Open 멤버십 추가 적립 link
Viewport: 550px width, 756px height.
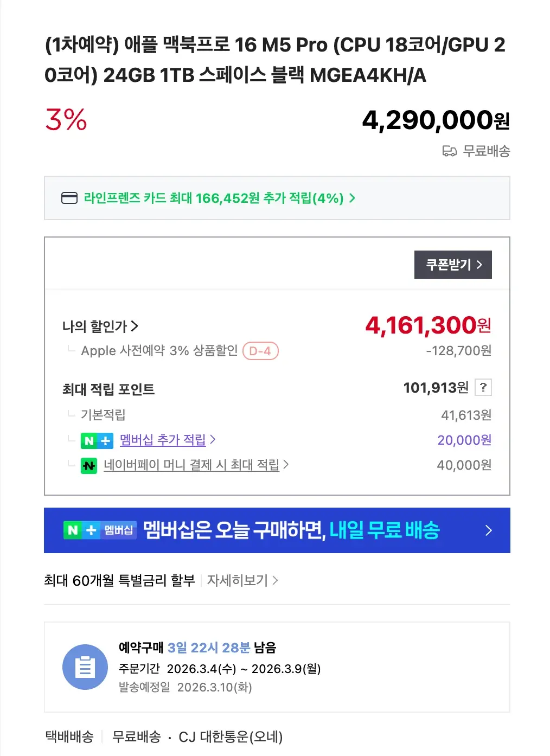coord(163,440)
